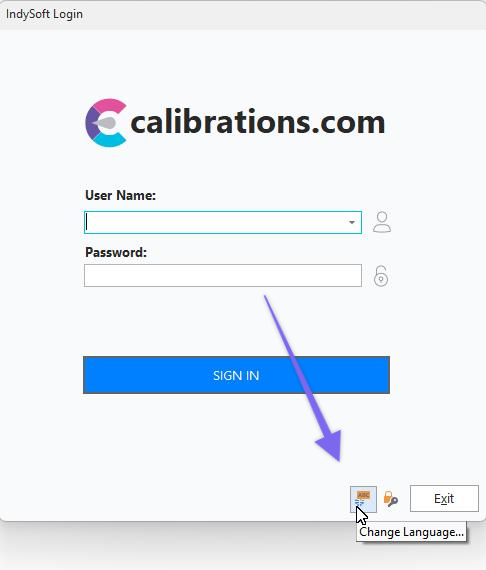Image resolution: width=486 pixels, height=570 pixels.
Task: Click the cyan segment of the logo
Action: tap(110, 140)
